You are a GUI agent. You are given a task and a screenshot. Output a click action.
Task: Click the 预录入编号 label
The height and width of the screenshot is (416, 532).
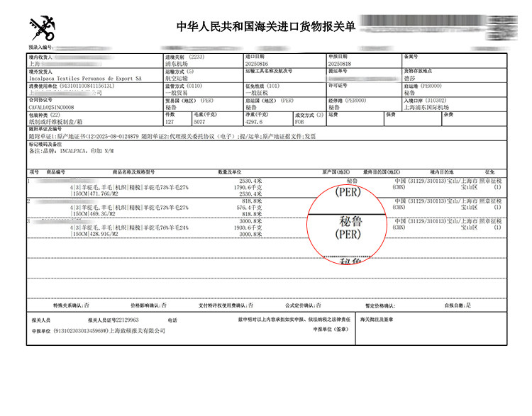(x=40, y=47)
